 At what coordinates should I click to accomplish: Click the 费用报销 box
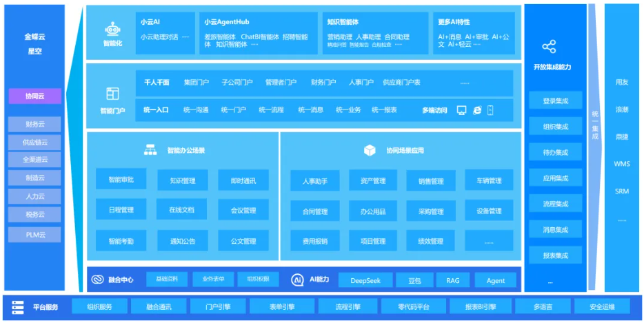315,241
